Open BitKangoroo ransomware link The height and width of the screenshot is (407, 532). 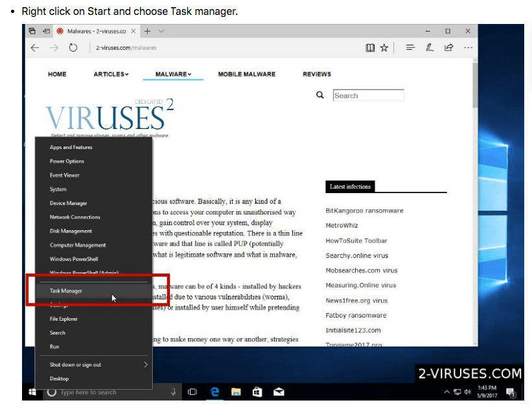coord(364,211)
